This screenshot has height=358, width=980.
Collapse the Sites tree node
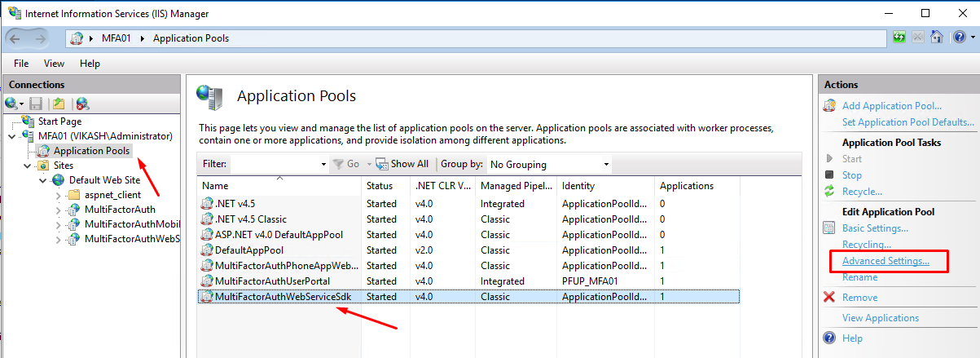click(28, 166)
